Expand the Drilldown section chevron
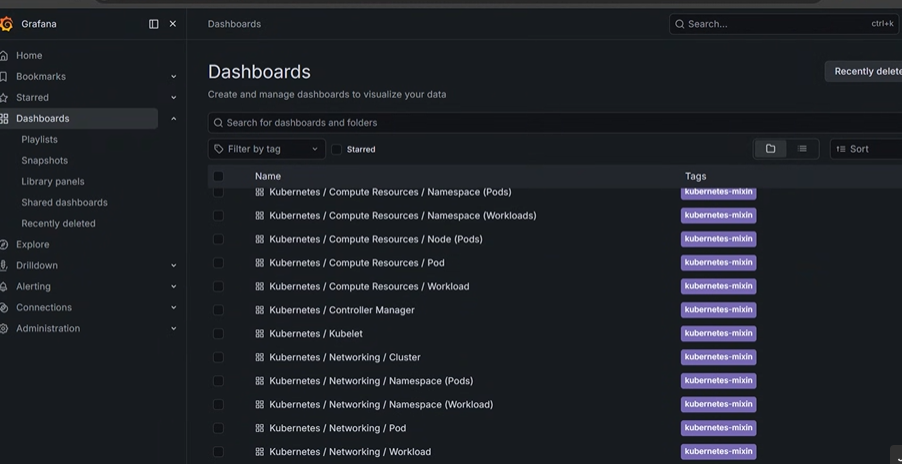This screenshot has height=464, width=902. click(x=174, y=266)
